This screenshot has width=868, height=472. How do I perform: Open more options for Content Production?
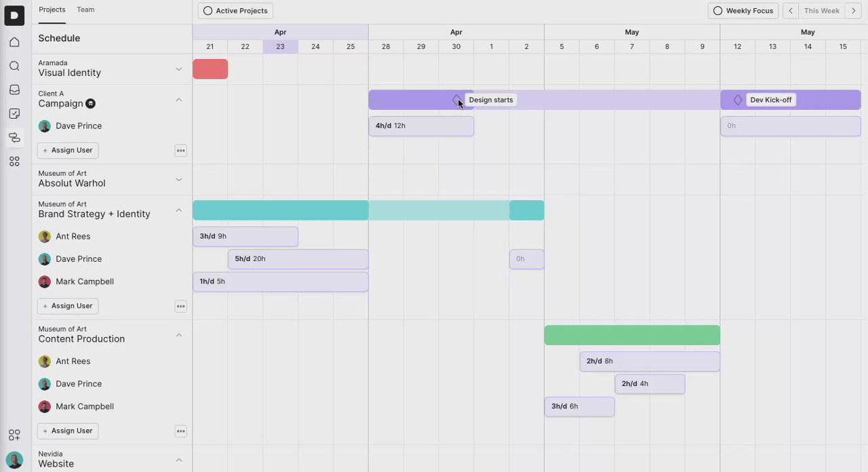[x=180, y=431]
